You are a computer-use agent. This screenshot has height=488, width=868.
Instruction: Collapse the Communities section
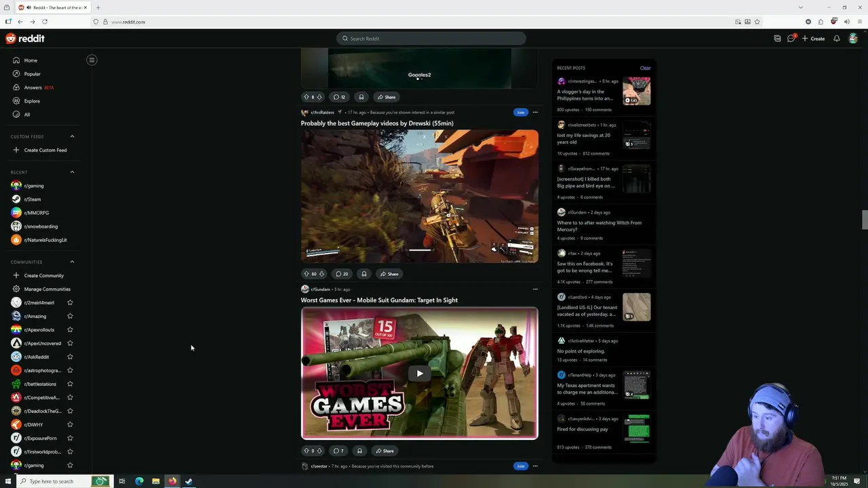click(x=72, y=262)
